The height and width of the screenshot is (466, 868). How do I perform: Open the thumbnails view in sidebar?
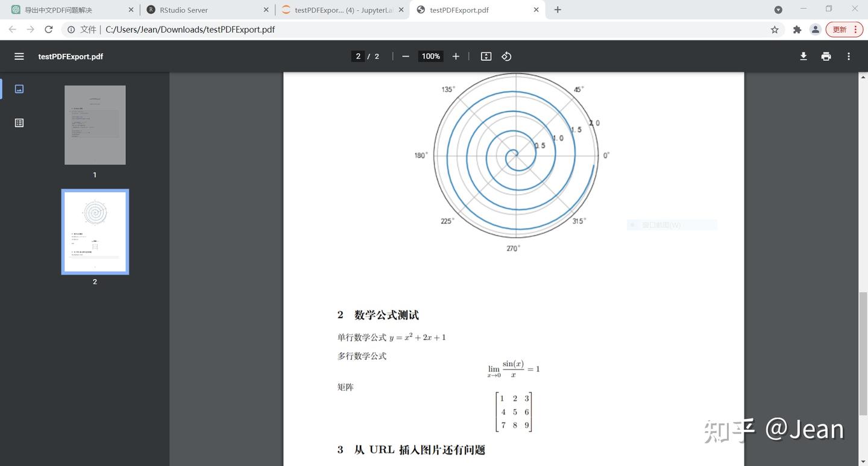click(x=19, y=89)
